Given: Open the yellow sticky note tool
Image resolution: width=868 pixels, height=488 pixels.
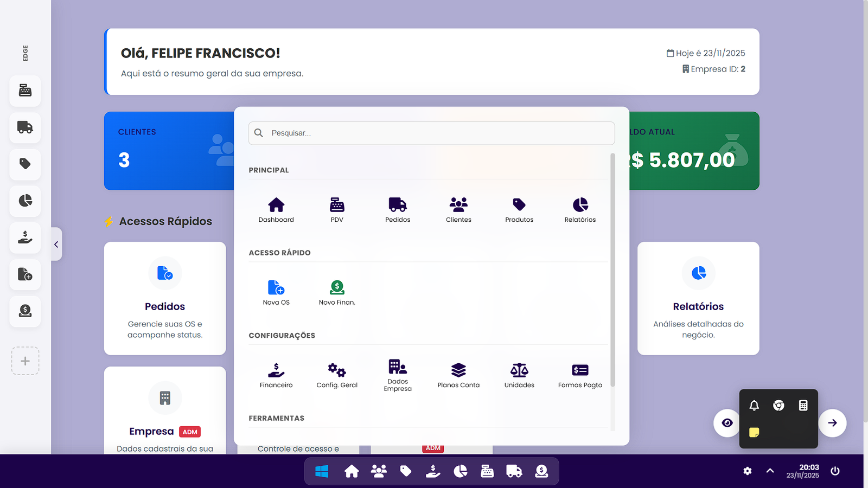Looking at the screenshot, I should coord(754,432).
